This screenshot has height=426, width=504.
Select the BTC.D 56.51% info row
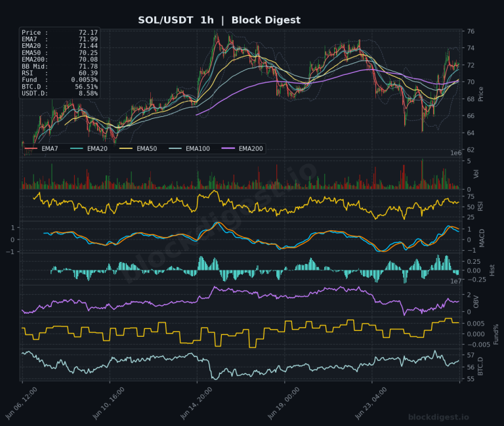(60, 87)
